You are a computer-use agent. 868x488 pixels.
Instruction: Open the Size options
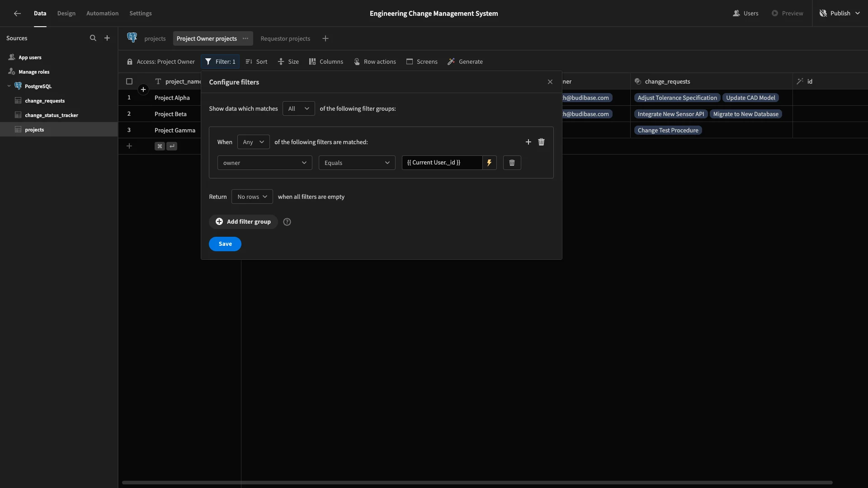[x=288, y=62]
